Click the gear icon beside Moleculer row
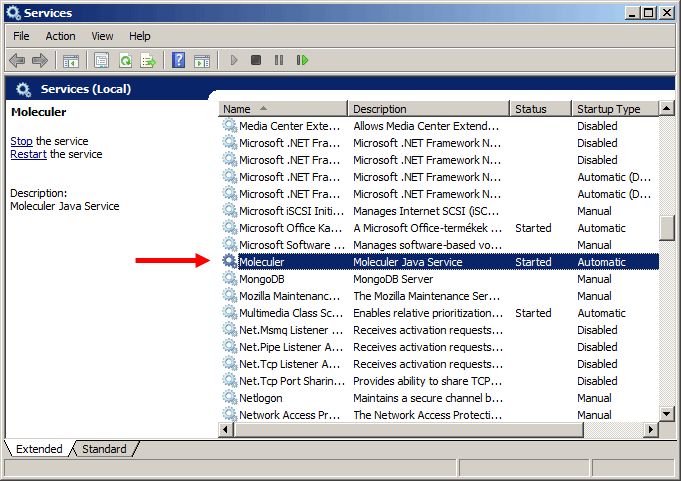Viewport: 681px width, 481px height. [230, 261]
